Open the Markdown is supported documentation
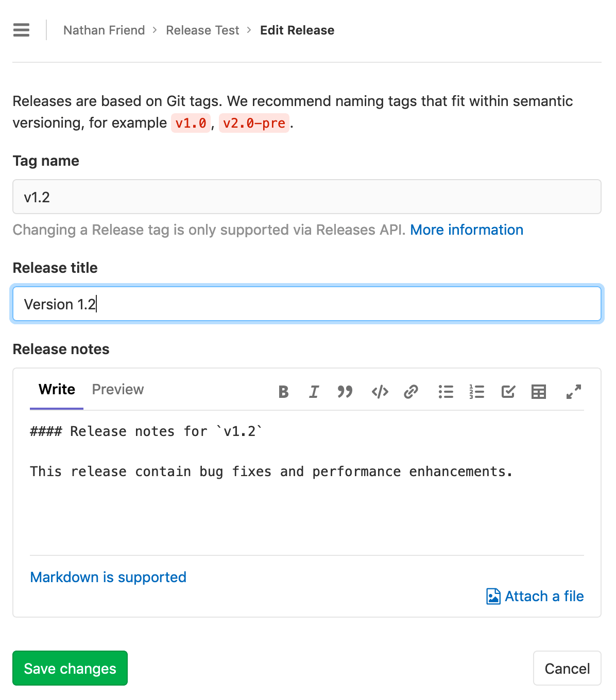Image resolution: width=616 pixels, height=700 pixels. (x=108, y=576)
